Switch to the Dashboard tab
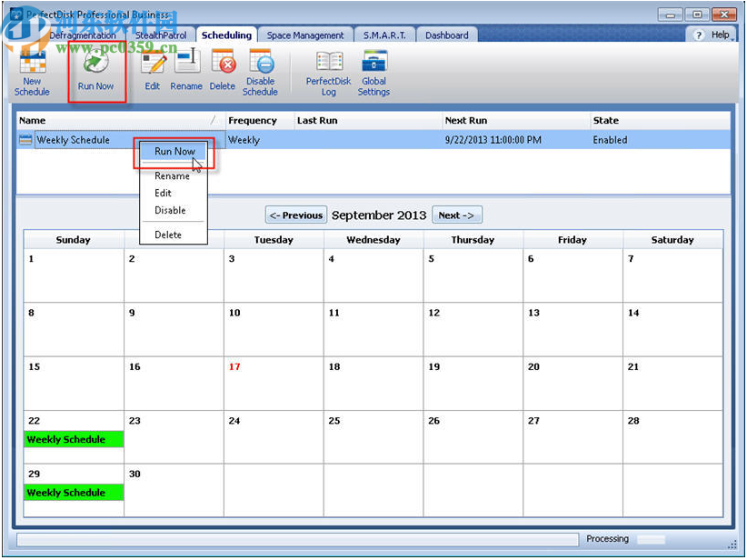The width and height of the screenshot is (747, 560). pyautogui.click(x=447, y=35)
